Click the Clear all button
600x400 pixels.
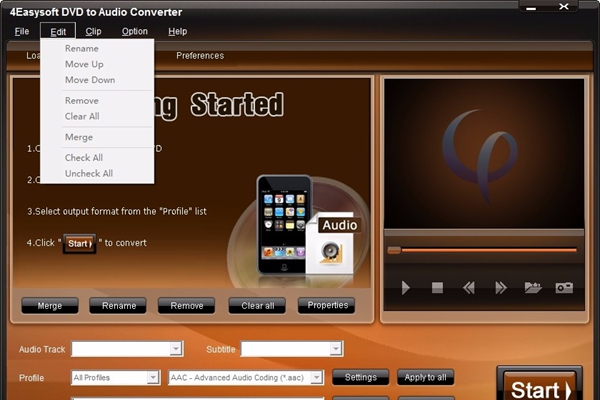[x=257, y=306]
